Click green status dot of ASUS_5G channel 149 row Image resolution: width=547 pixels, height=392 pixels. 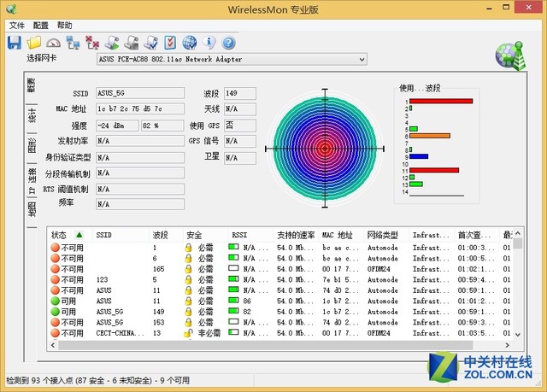pos(55,312)
